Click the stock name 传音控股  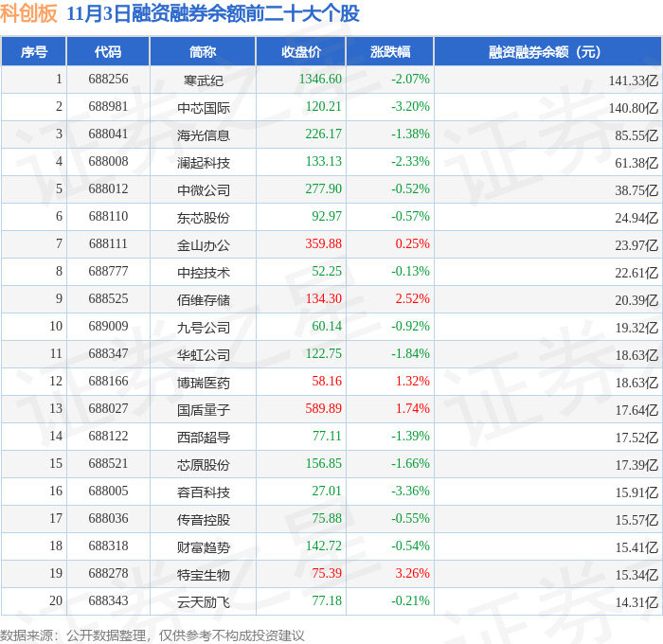coord(204,520)
